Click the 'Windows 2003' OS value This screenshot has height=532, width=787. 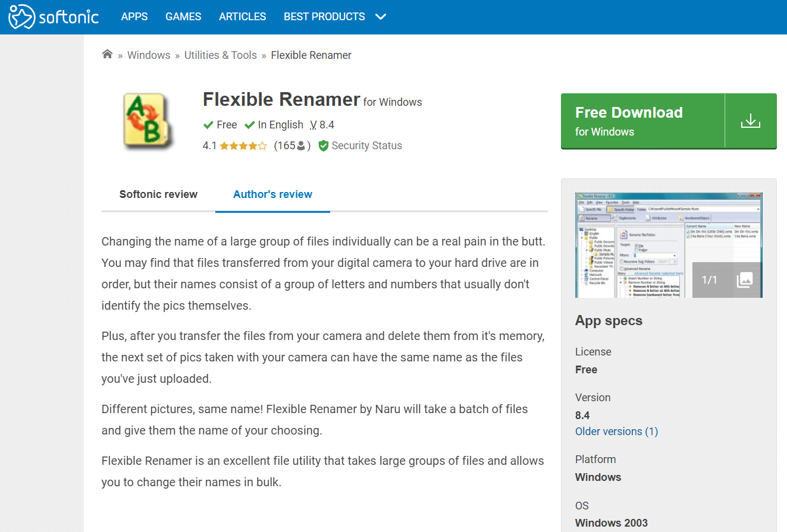[611, 524]
